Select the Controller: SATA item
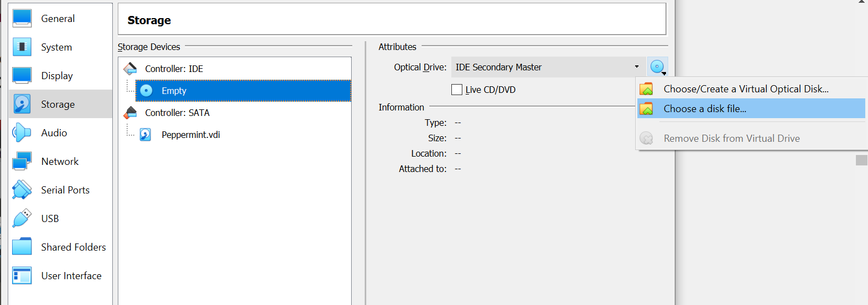 177,113
